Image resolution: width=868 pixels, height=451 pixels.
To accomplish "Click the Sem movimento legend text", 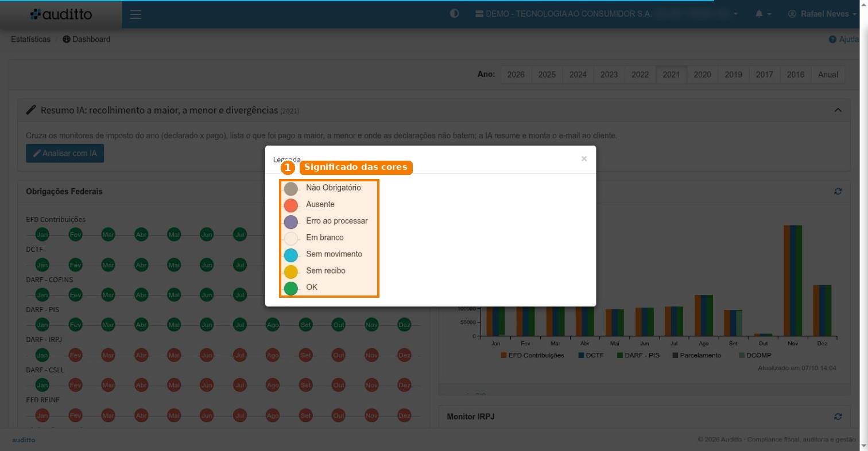I will tap(334, 254).
